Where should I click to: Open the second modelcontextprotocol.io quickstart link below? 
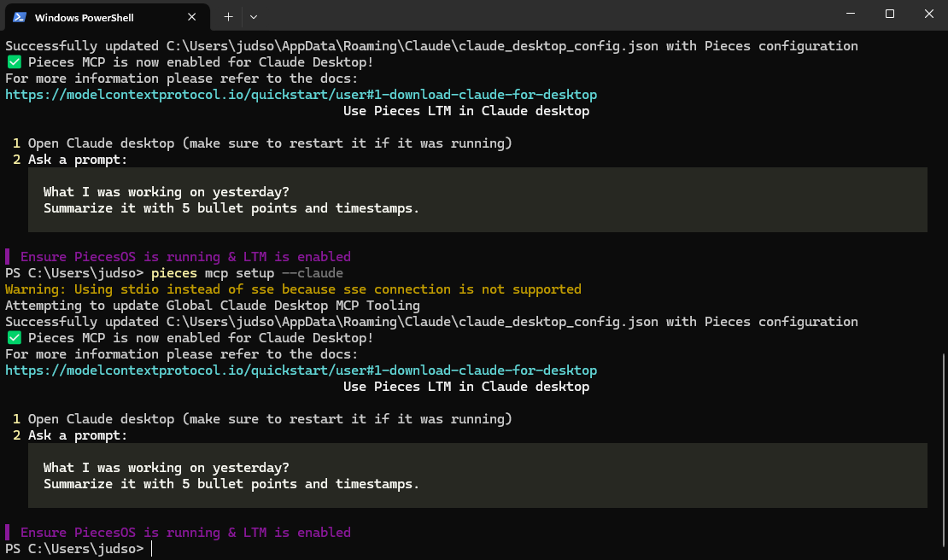(301, 370)
